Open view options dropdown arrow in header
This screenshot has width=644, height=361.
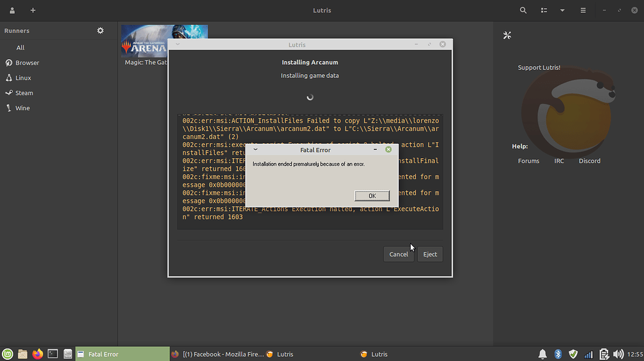[562, 10]
